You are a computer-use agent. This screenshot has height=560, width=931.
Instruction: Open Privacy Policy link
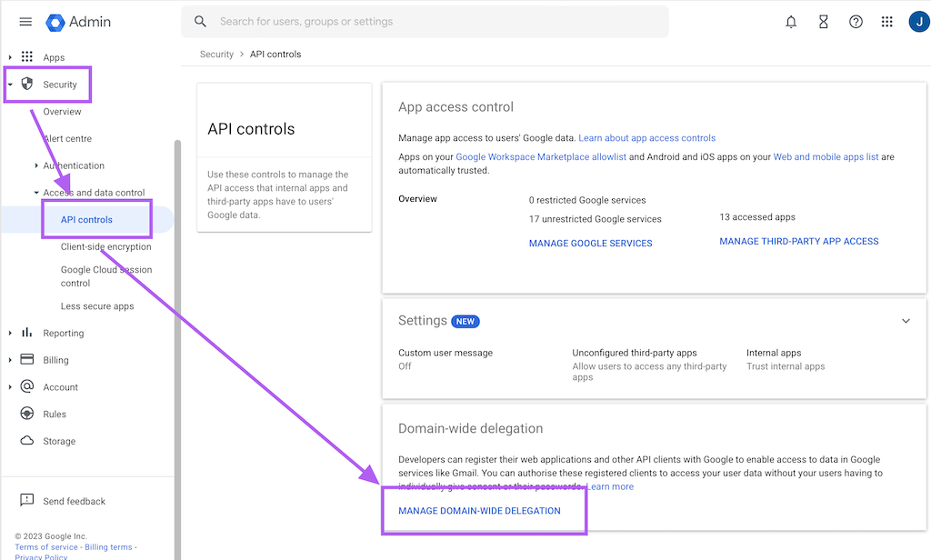point(41,556)
